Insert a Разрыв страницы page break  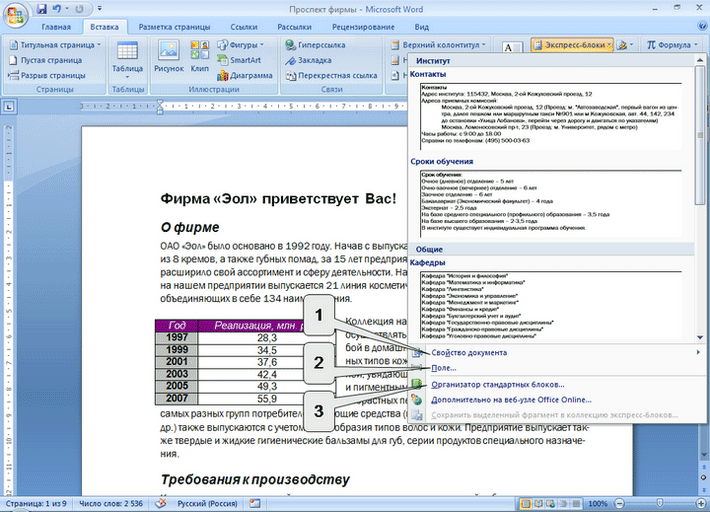(x=47, y=76)
